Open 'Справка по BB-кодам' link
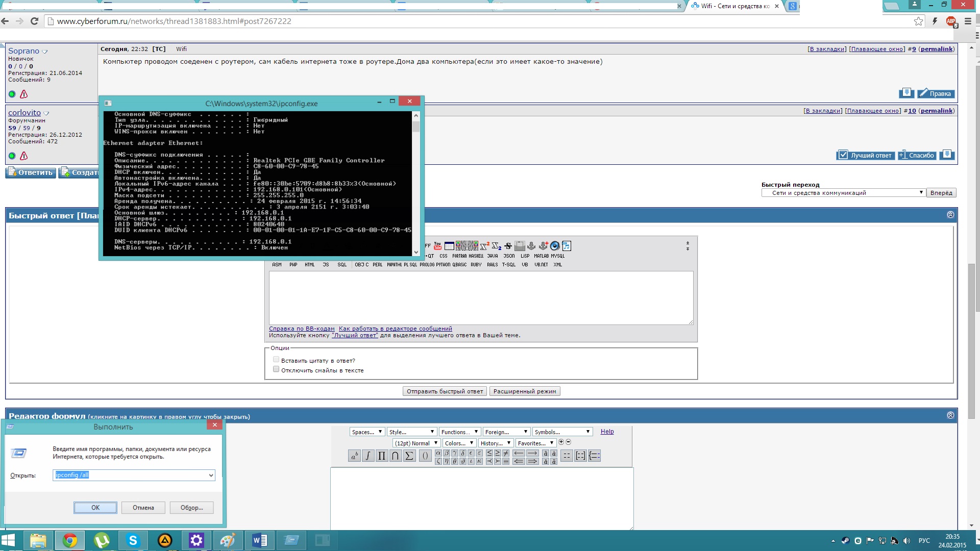The image size is (980, 551). pyautogui.click(x=302, y=329)
